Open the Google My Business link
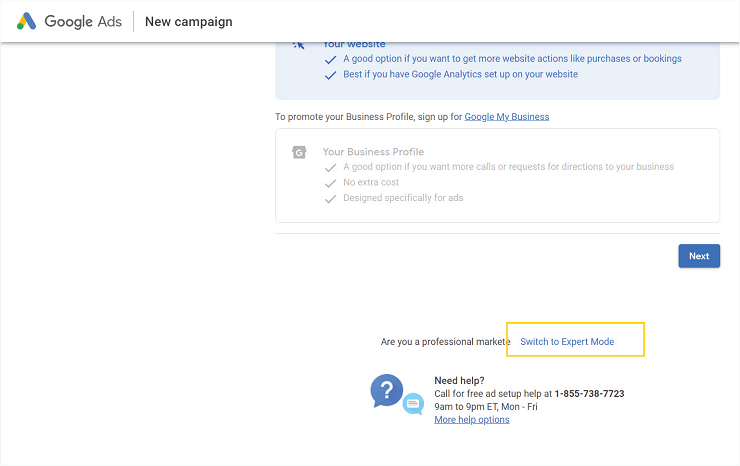The image size is (740, 466). click(506, 117)
